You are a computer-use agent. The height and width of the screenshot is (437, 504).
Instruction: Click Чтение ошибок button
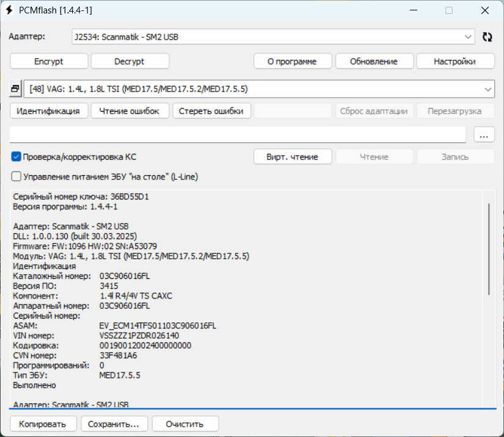point(130,111)
